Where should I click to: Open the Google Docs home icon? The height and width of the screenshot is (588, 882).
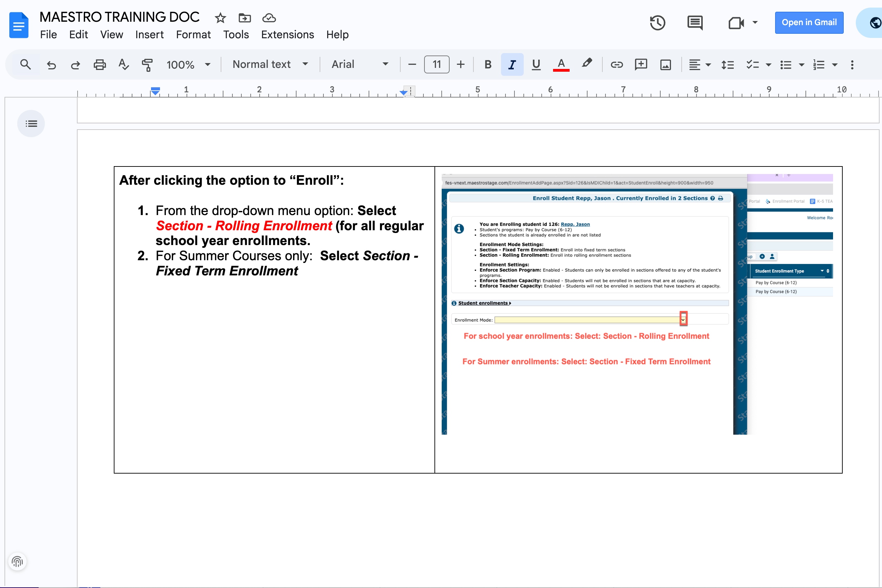click(19, 25)
